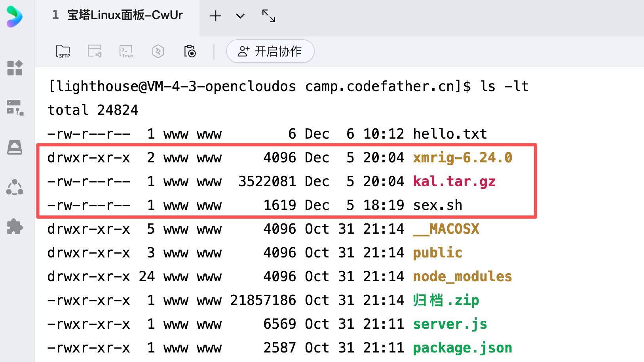This screenshot has height=362, width=644.
Task: Click the hexagon icon in the toolbar
Action: click(x=158, y=51)
